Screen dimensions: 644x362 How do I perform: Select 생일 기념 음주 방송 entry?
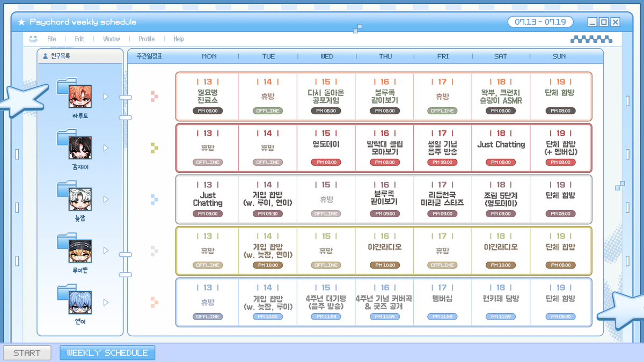pyautogui.click(x=443, y=148)
